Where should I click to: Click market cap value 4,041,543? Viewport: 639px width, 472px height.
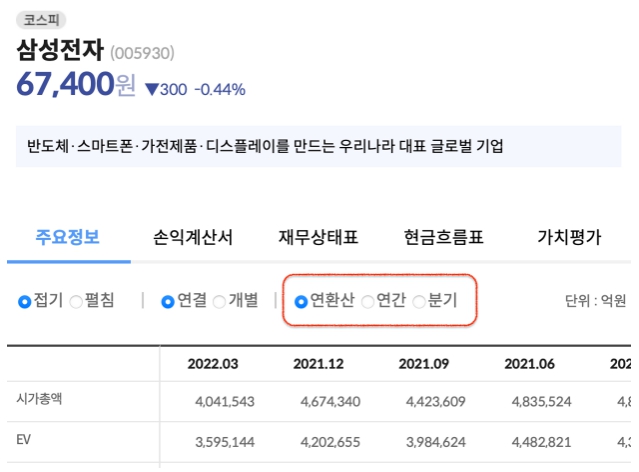[x=225, y=401]
